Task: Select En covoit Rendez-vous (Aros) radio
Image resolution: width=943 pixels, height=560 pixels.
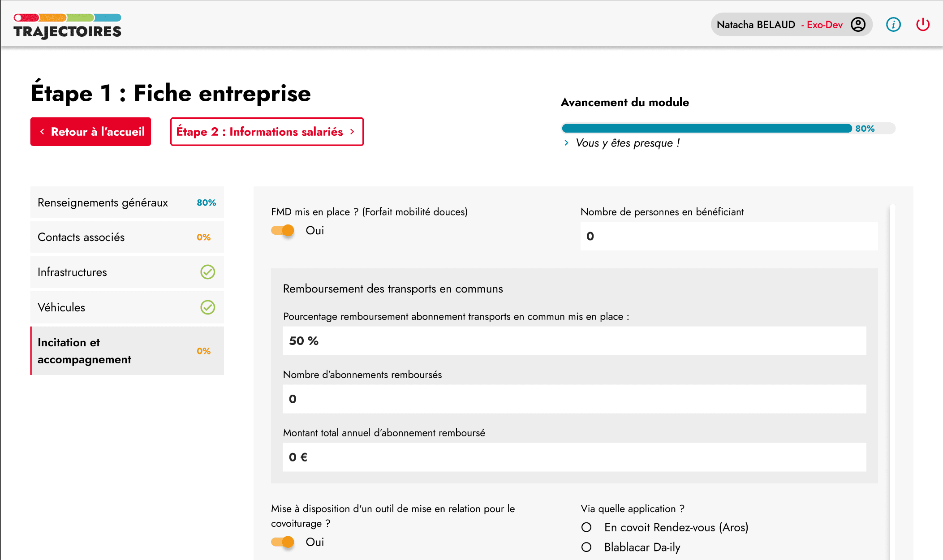Action: (x=586, y=527)
